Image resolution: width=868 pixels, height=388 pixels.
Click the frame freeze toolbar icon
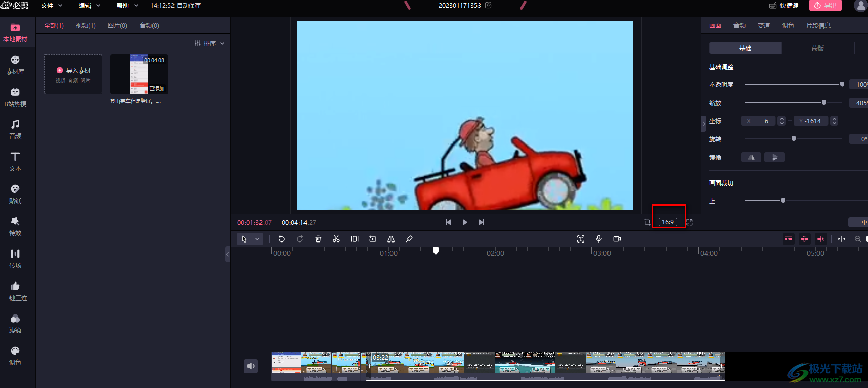[x=355, y=239]
